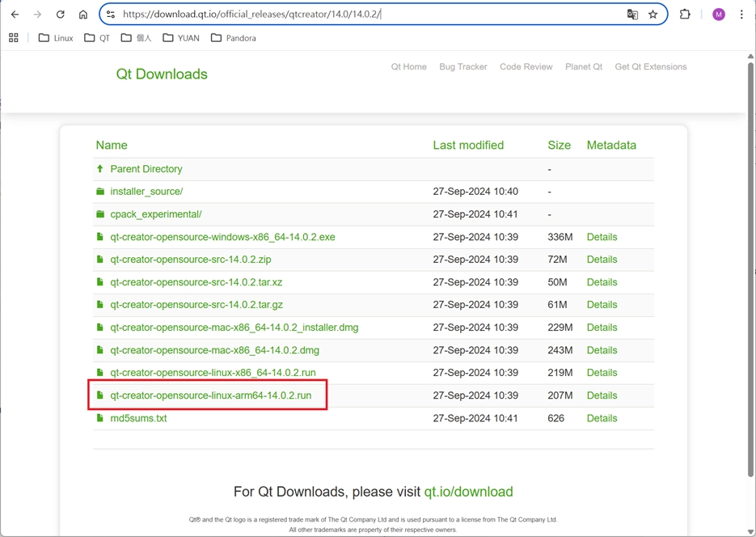756x537 pixels.
Task: Open the Linux bookmarks folder
Action: pos(56,38)
